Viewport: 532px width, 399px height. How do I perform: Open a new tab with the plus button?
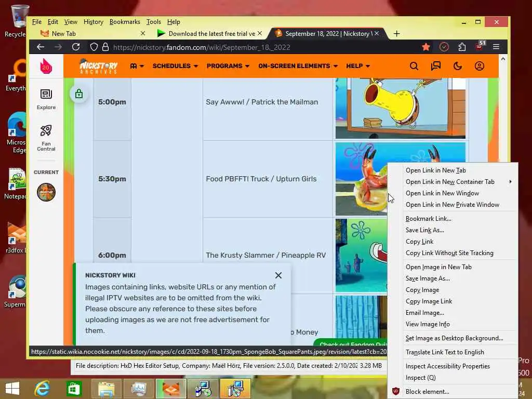pos(396,34)
